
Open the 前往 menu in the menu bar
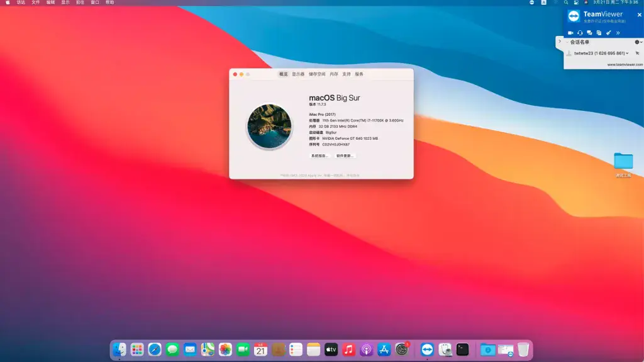click(x=80, y=3)
